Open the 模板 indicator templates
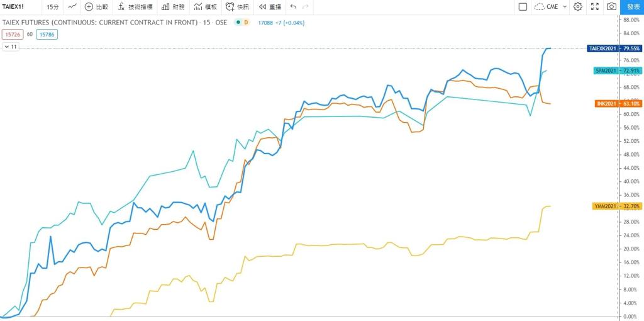The width and height of the screenshot is (644, 321). pos(205,6)
